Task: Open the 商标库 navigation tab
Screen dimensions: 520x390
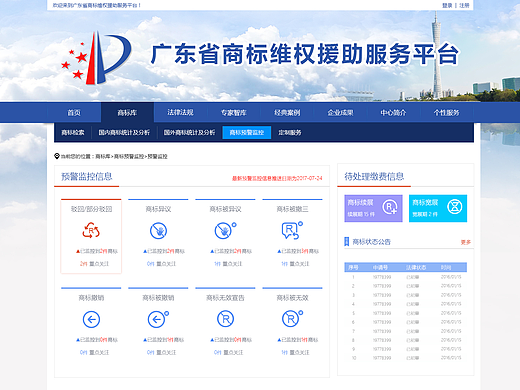Action: pyautogui.click(x=127, y=113)
